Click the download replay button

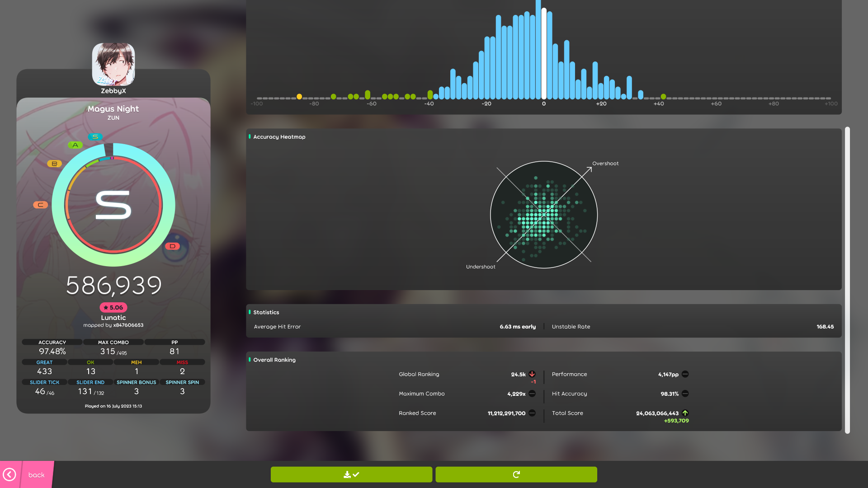click(351, 474)
